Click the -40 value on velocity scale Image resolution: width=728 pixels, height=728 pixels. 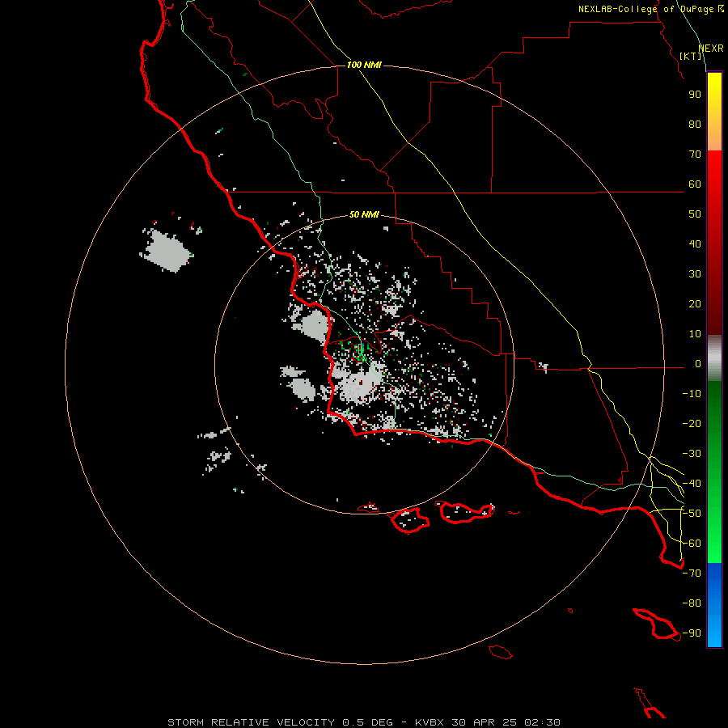click(x=692, y=484)
